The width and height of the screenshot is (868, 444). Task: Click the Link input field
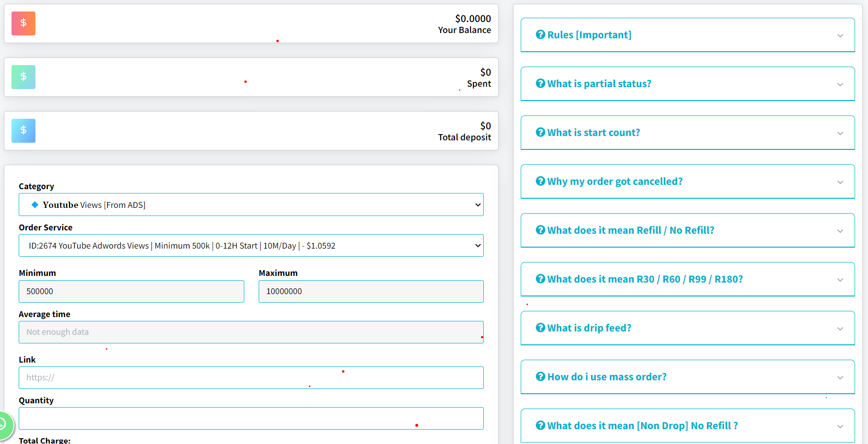click(x=251, y=377)
